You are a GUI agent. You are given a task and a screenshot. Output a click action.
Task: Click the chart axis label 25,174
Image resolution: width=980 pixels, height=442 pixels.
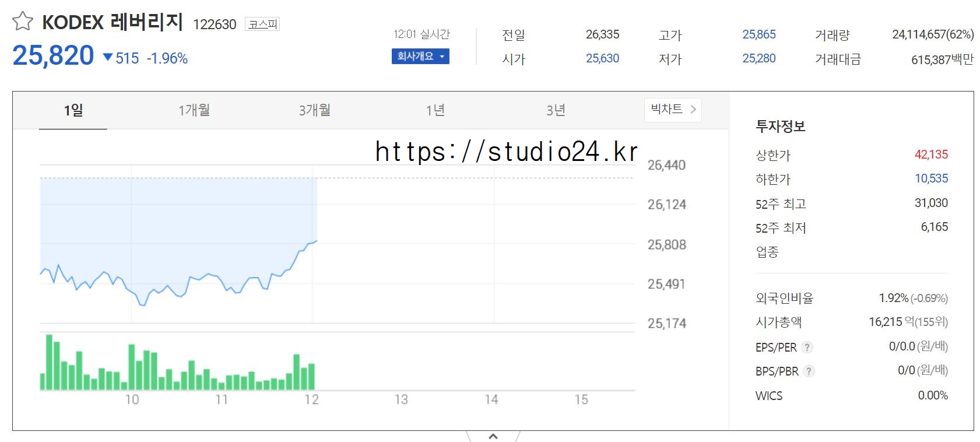coord(666,323)
